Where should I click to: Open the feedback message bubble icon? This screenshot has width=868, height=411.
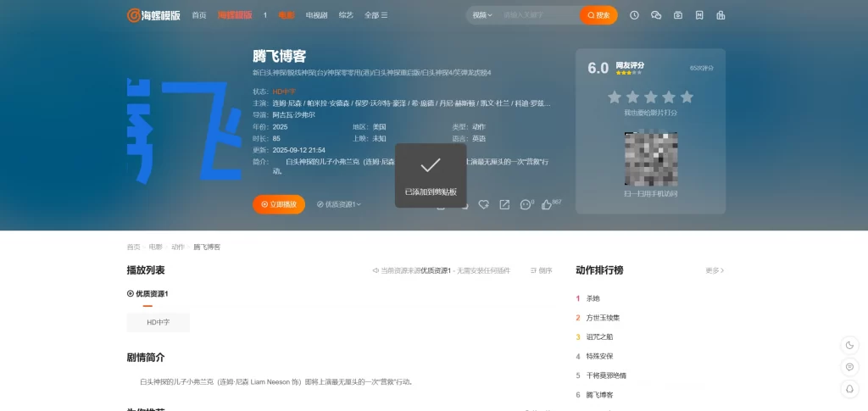849,367
